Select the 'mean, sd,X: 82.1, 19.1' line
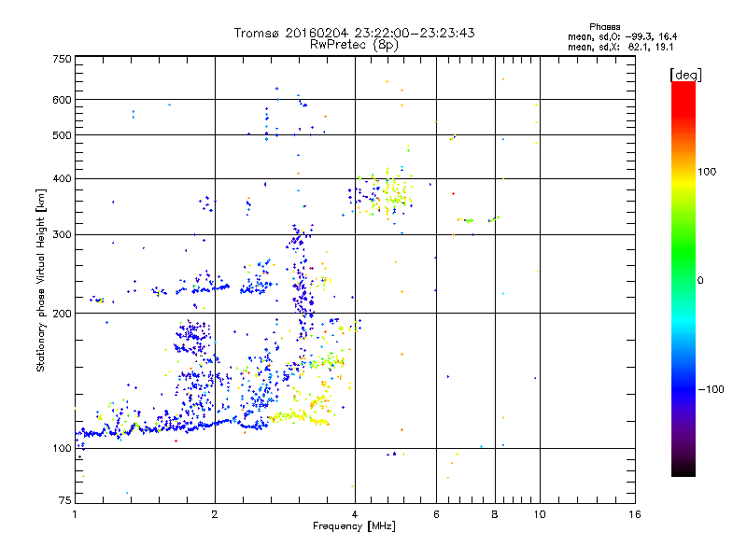 pos(620,47)
